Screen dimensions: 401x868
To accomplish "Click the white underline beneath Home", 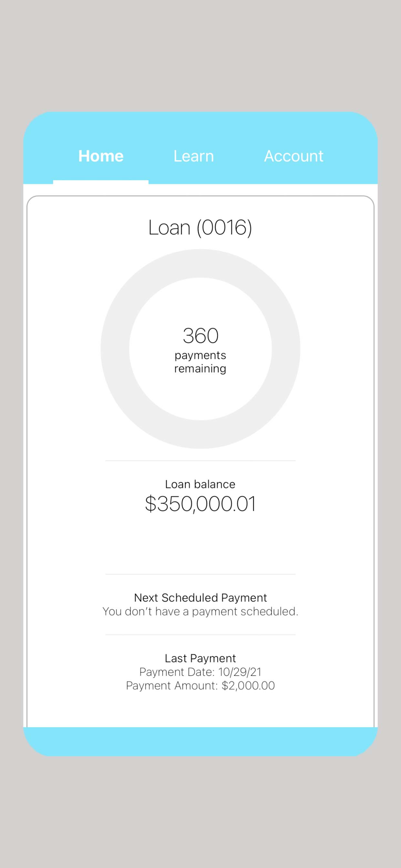I will tap(101, 182).
